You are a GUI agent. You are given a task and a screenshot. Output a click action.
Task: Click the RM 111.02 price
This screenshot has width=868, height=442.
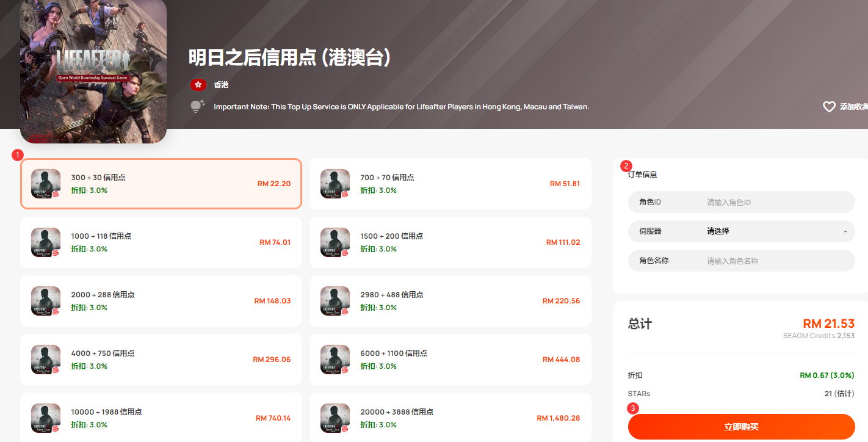click(563, 242)
